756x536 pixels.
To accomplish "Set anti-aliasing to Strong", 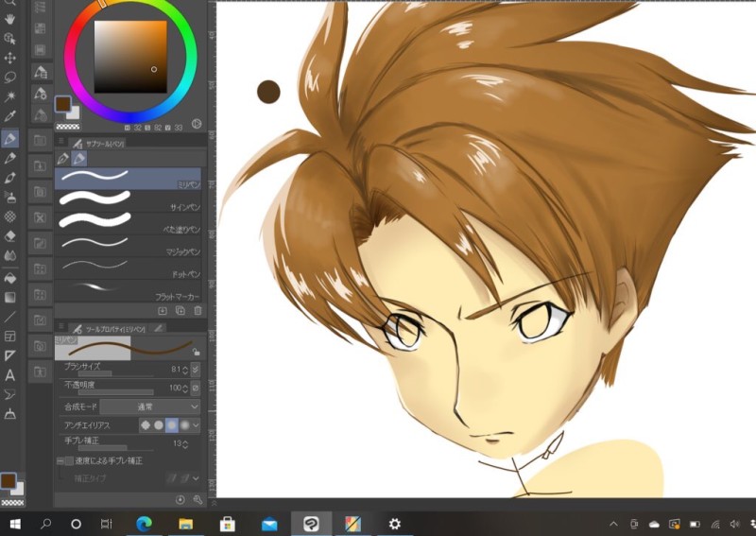I will [184, 425].
